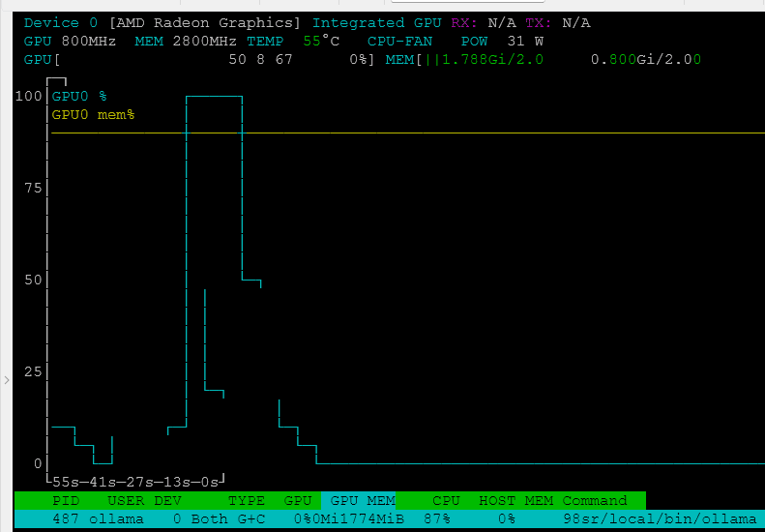Click the N/A value next to RX:
This screenshot has height=532, width=765.
(502, 23)
